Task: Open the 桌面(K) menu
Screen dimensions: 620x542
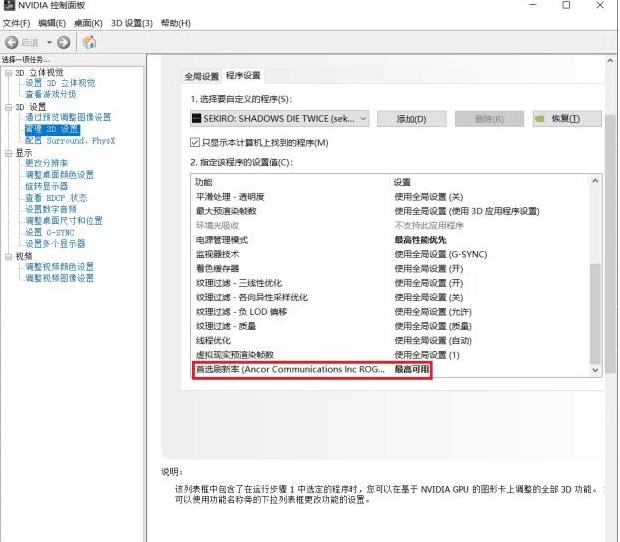Action: tap(88, 23)
